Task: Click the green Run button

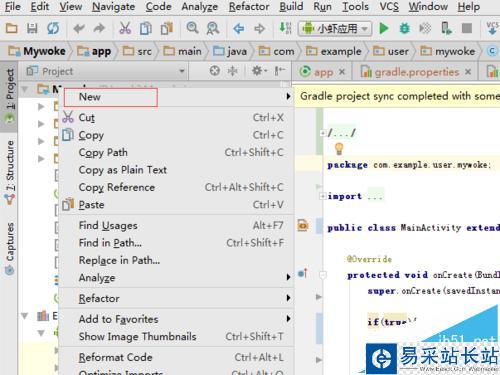Action: 384,28
